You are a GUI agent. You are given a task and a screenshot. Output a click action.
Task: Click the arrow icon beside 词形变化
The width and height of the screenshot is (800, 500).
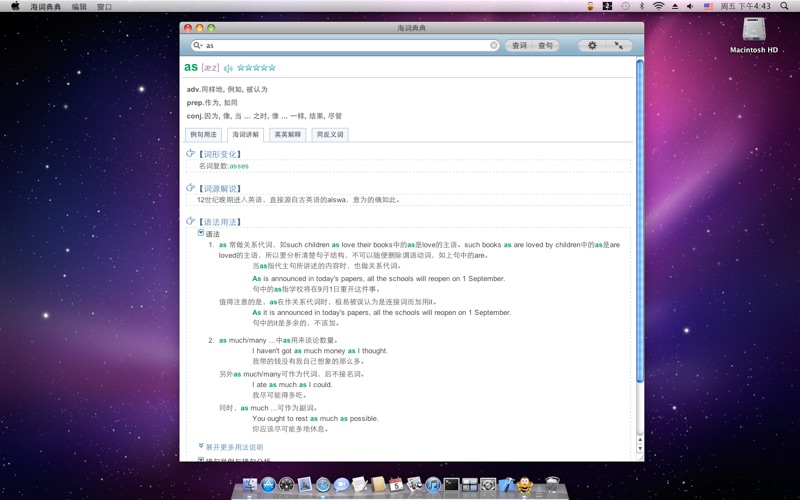[191, 153]
